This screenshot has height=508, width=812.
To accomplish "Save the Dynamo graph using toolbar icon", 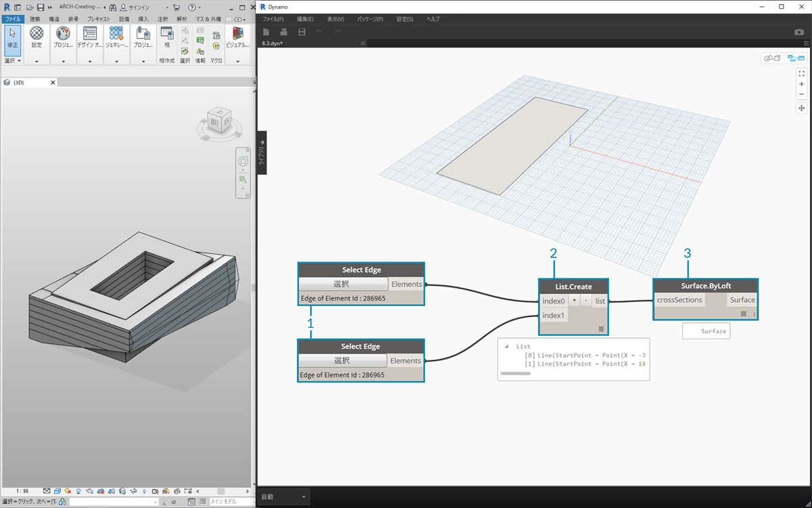I will click(302, 32).
